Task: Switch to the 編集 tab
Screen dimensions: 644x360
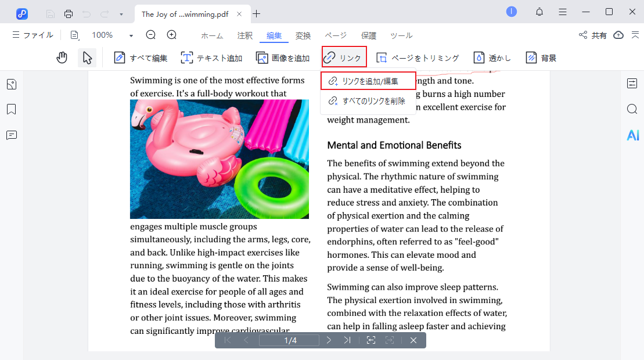Action: (x=274, y=36)
